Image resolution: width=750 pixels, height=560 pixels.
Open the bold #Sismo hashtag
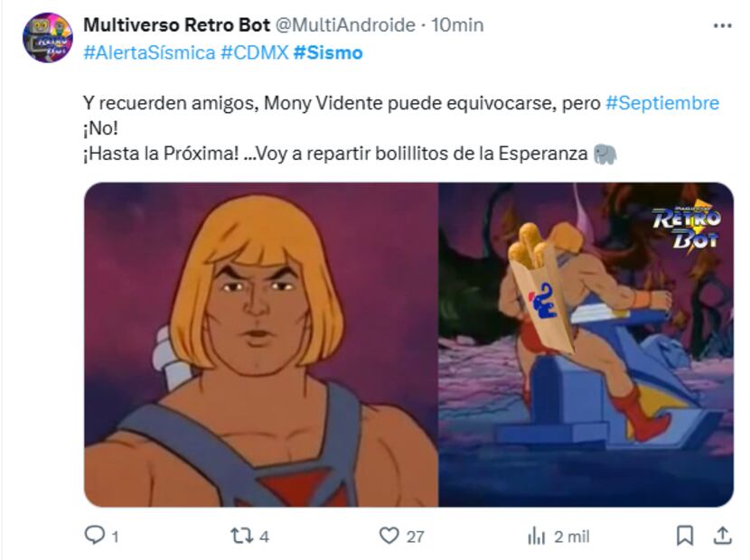click(328, 52)
